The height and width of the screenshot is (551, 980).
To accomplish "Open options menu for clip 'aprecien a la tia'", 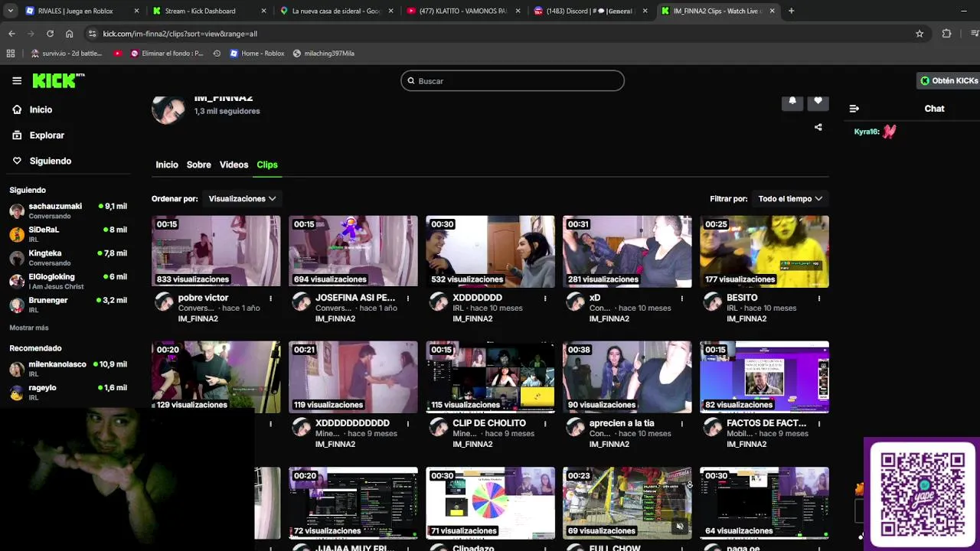I will 682,424.
